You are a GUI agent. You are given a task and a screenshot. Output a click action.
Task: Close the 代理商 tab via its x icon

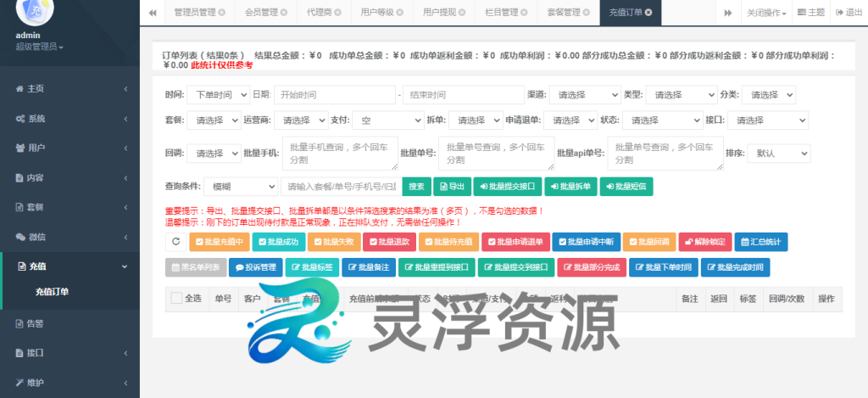337,12
